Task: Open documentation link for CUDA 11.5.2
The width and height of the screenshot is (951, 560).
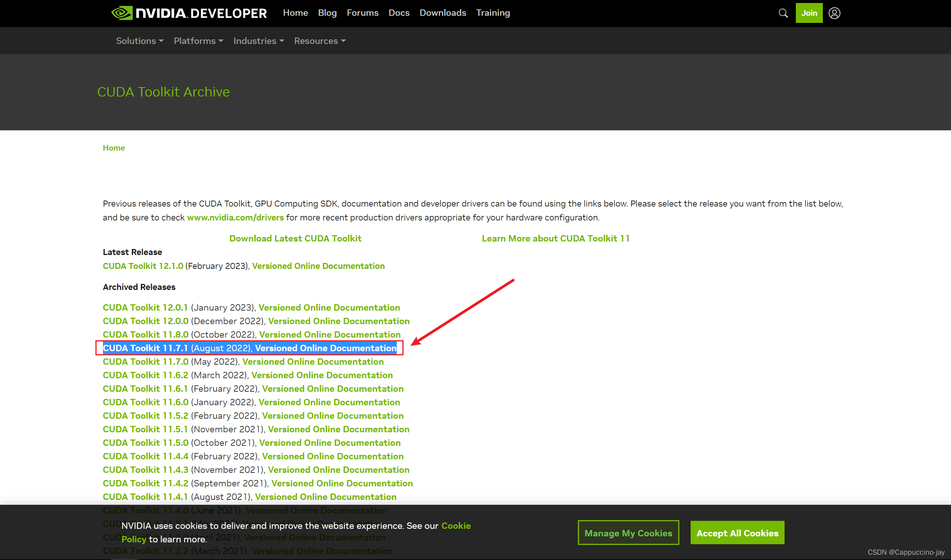Action: (x=333, y=416)
